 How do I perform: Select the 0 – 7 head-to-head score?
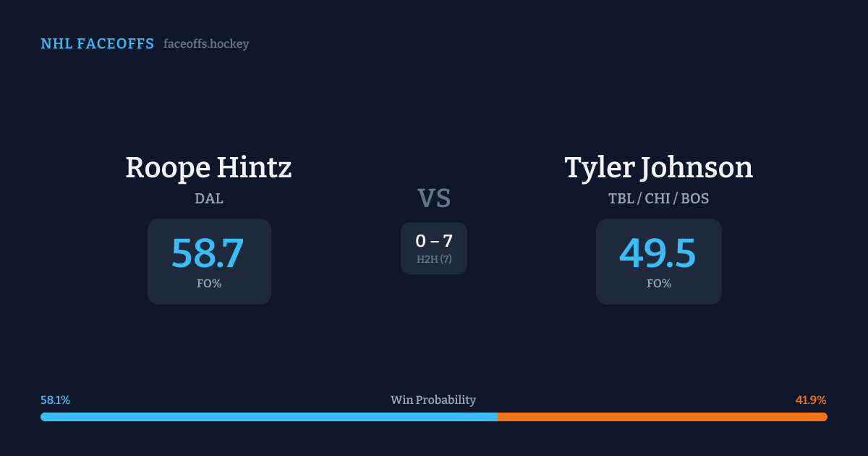(x=434, y=241)
